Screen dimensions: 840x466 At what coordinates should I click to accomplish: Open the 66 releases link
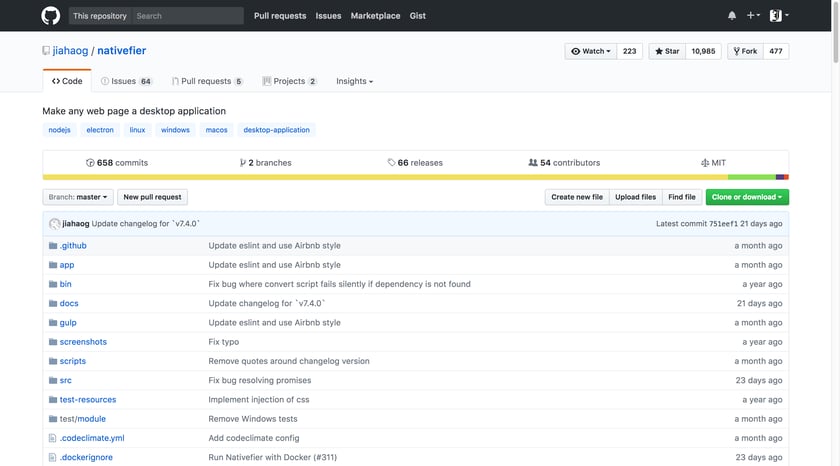click(415, 163)
